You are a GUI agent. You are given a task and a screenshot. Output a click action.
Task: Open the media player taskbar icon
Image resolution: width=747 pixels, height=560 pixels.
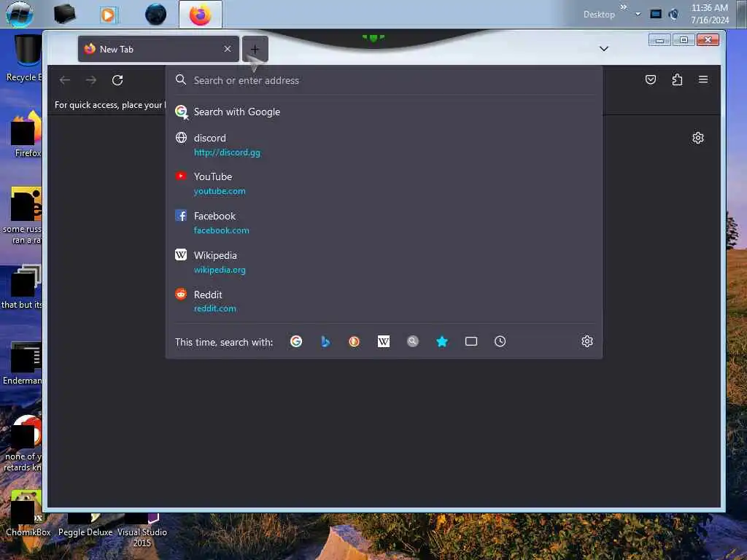pos(108,15)
